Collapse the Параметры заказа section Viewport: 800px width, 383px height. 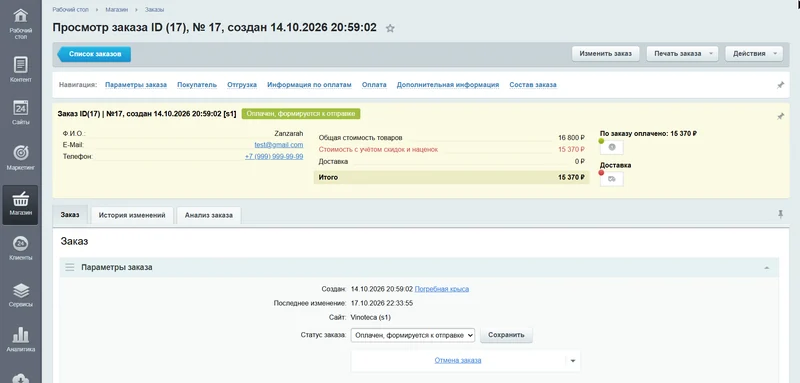click(x=766, y=268)
